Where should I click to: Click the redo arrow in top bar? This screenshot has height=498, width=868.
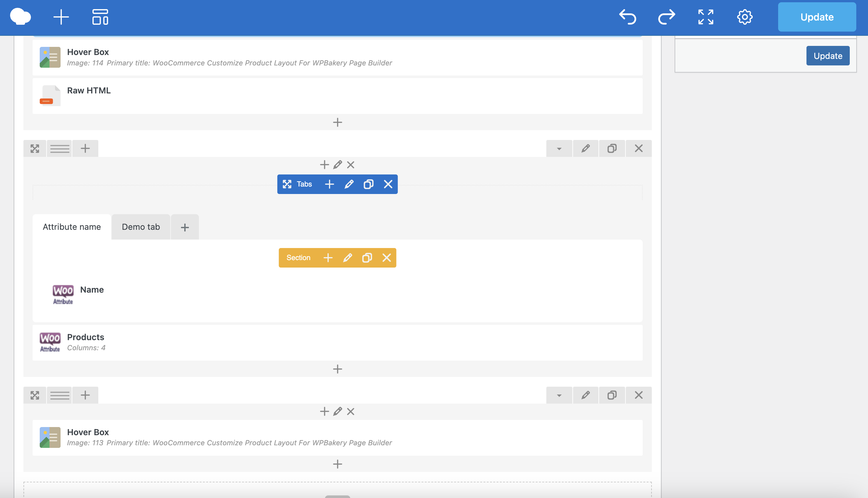[x=666, y=17]
